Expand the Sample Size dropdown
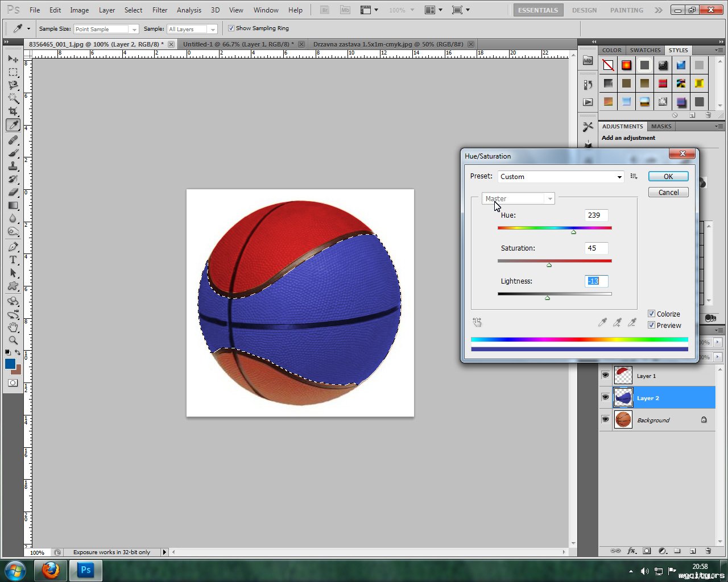This screenshot has height=582, width=728. pyautogui.click(x=106, y=29)
